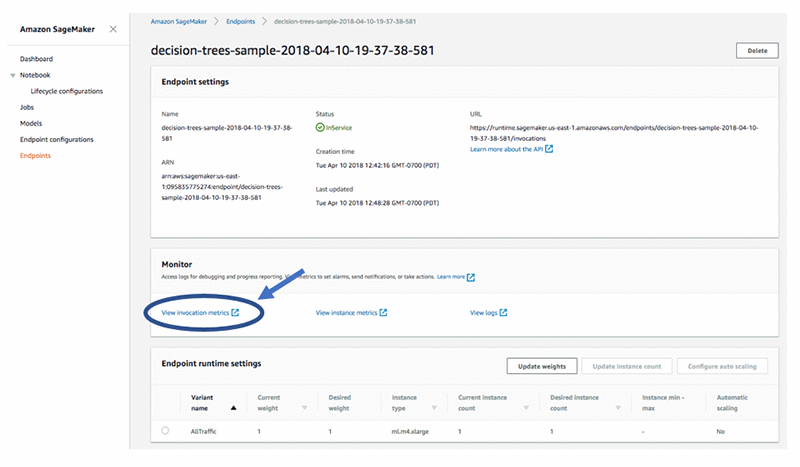Click the Automatic scaling column header
Image resolution: width=800 pixels, height=467 pixels.
[x=732, y=403]
